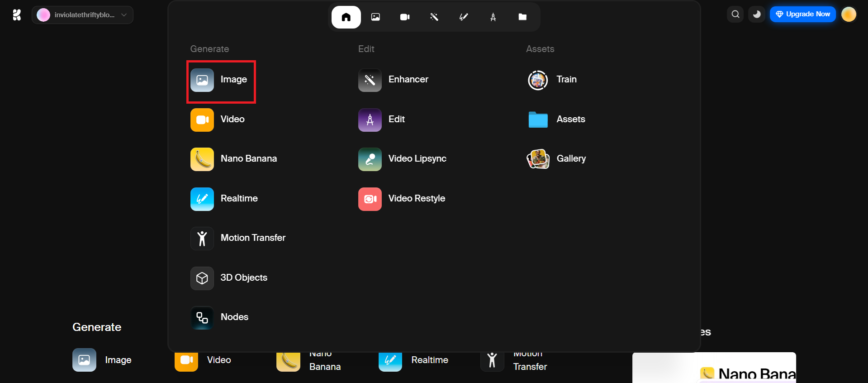The width and height of the screenshot is (868, 383).
Task: Click the Krea logo in the header
Action: 17,15
